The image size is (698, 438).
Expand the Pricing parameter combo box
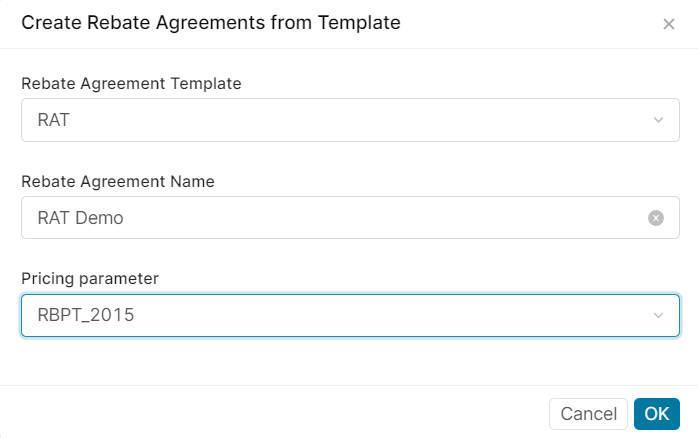[350, 316]
